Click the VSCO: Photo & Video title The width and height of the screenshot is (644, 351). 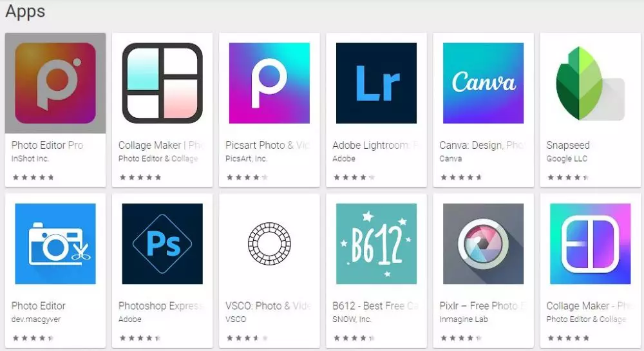point(268,306)
